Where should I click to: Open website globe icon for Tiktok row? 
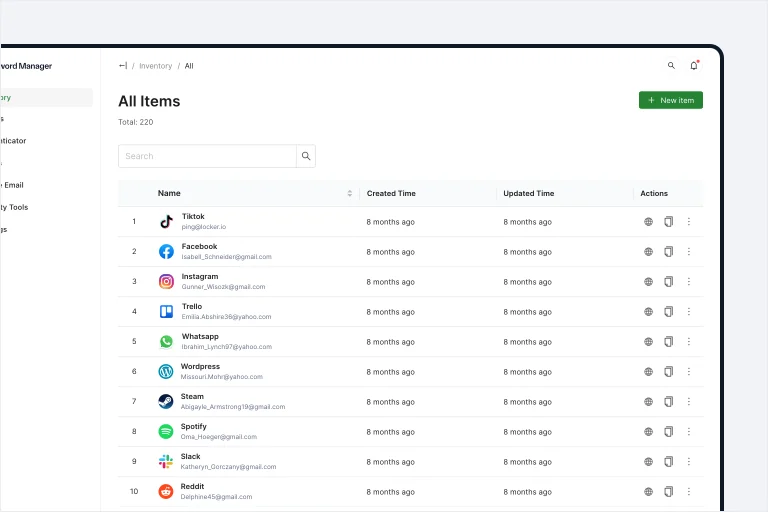tap(648, 221)
